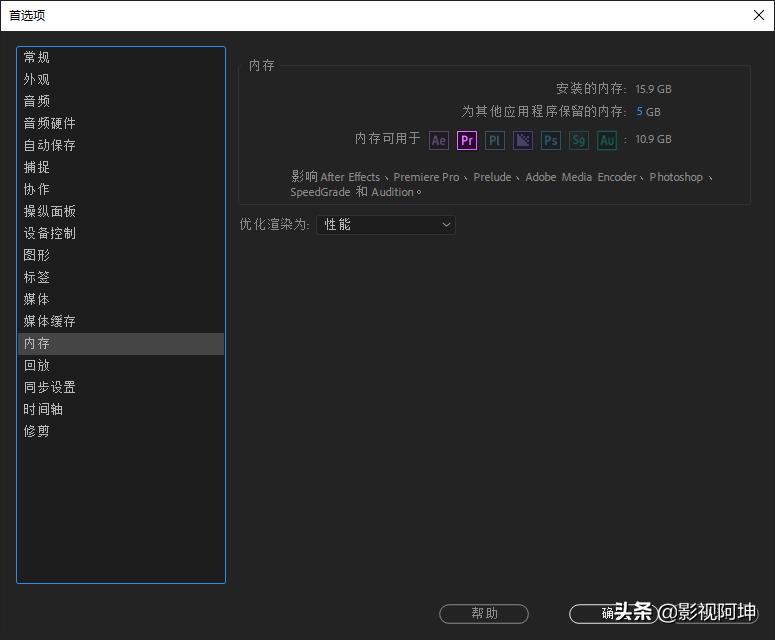Go to the 自动保存 preferences page
This screenshot has height=640, width=775.
pos(121,145)
